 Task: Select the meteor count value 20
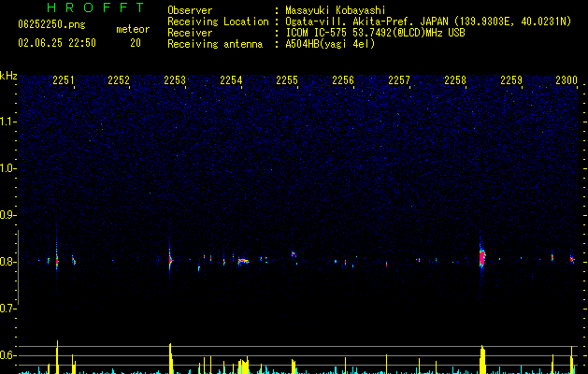136,43
